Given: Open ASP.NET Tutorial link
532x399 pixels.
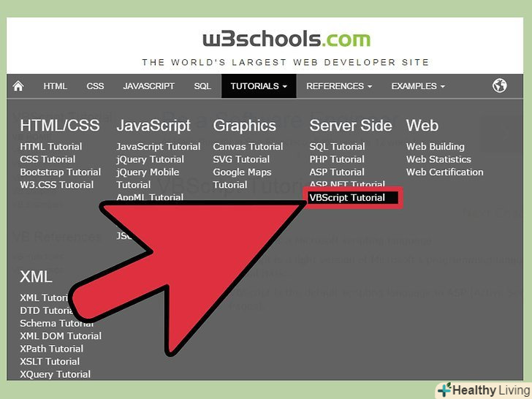Looking at the screenshot, I should pos(347,184).
